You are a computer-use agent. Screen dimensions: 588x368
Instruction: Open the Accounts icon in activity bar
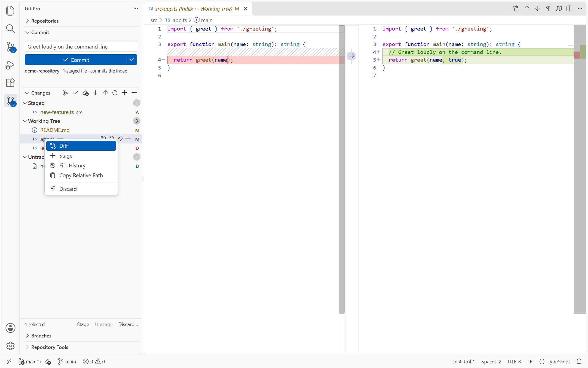pyautogui.click(x=10, y=328)
